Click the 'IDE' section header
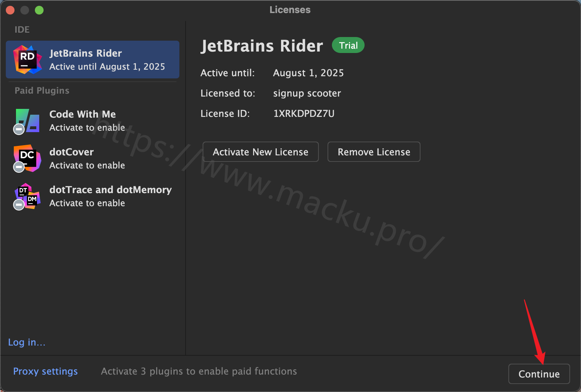The image size is (581, 392). pos(22,29)
